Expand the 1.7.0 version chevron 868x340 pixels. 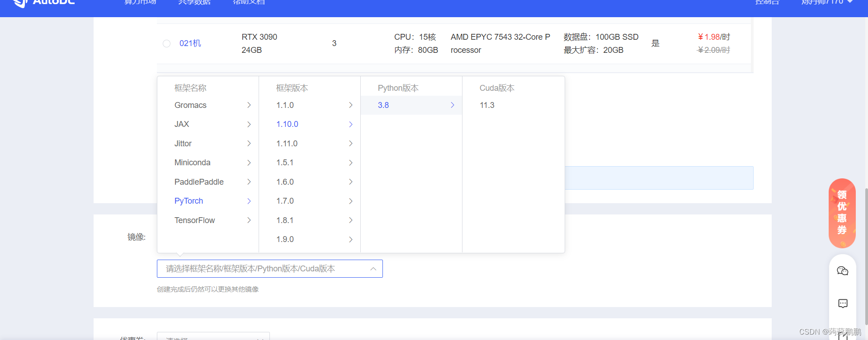pos(351,201)
